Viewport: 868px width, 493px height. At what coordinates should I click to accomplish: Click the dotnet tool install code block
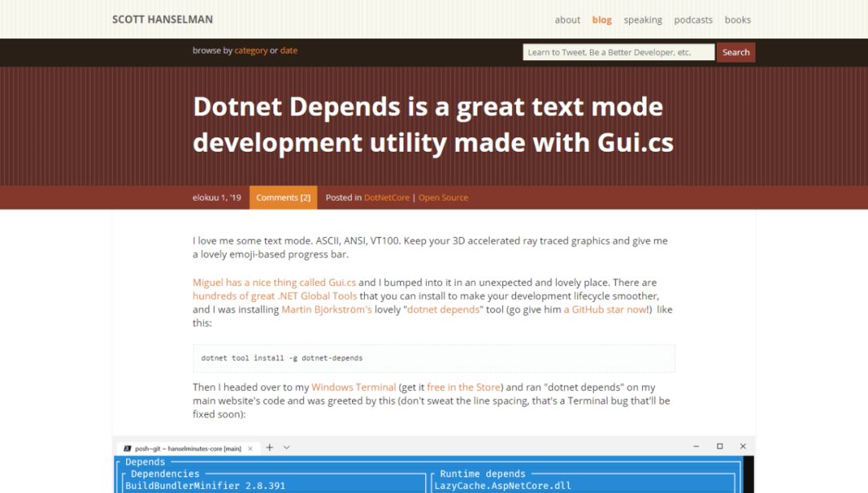tap(434, 358)
